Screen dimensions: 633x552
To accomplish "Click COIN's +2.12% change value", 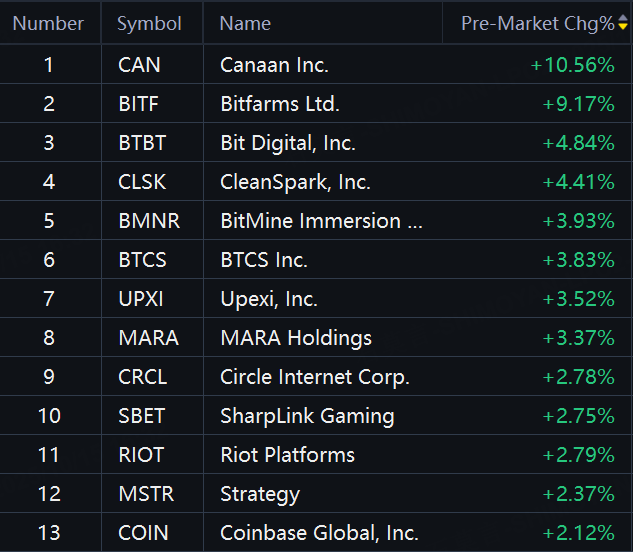I will click(579, 533).
